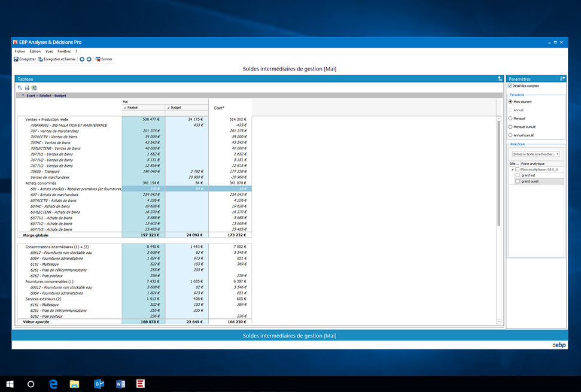The image size is (581, 392).
Task: Open Word from the taskbar
Action: 120,384
